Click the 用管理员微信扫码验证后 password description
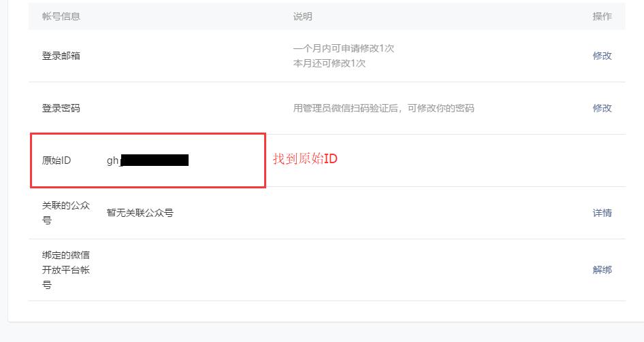Screen dimensions: 644x342 pos(346,108)
